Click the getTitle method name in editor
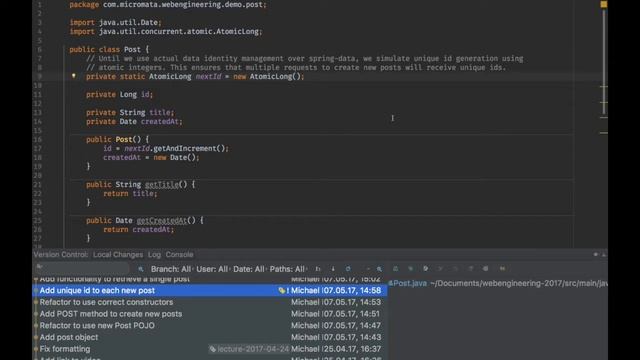 pos(162,184)
